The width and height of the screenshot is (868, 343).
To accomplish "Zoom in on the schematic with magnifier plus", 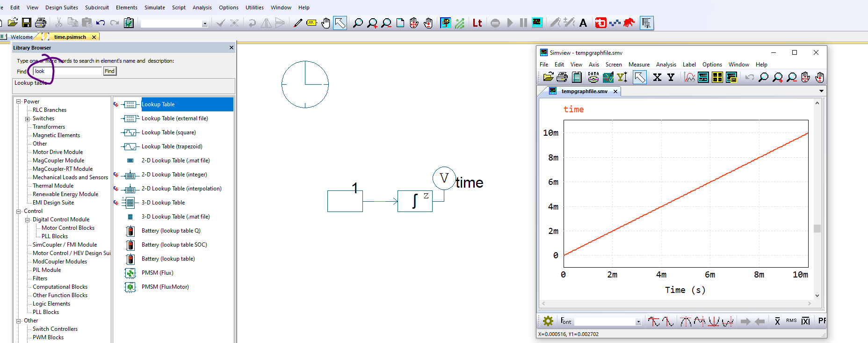I will [x=372, y=22].
